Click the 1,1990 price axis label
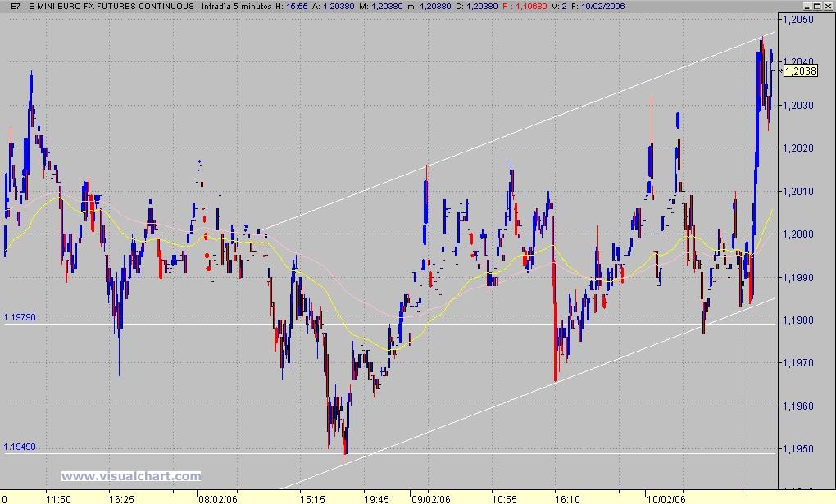Viewport: 836px width, 504px height. [798, 277]
